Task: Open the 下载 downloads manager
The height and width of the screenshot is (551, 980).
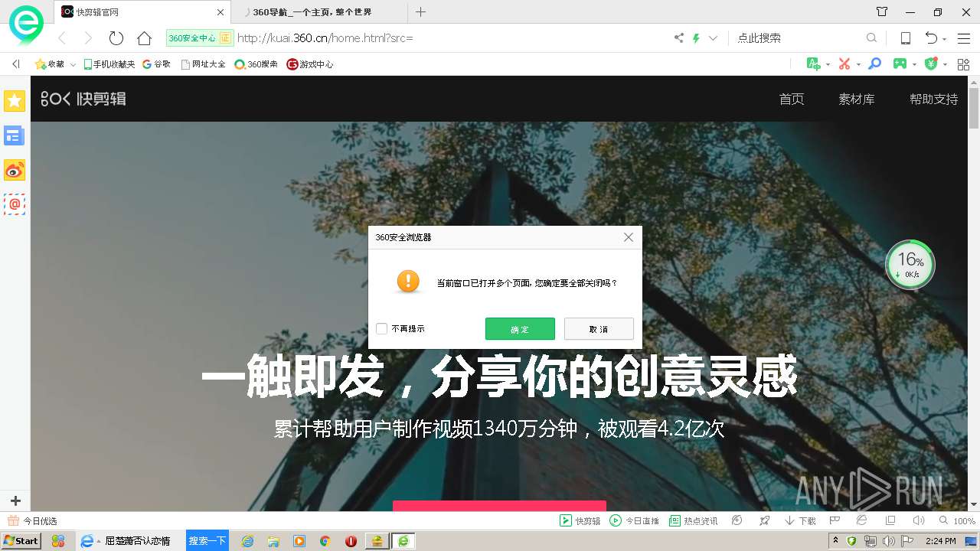Action: [800, 521]
